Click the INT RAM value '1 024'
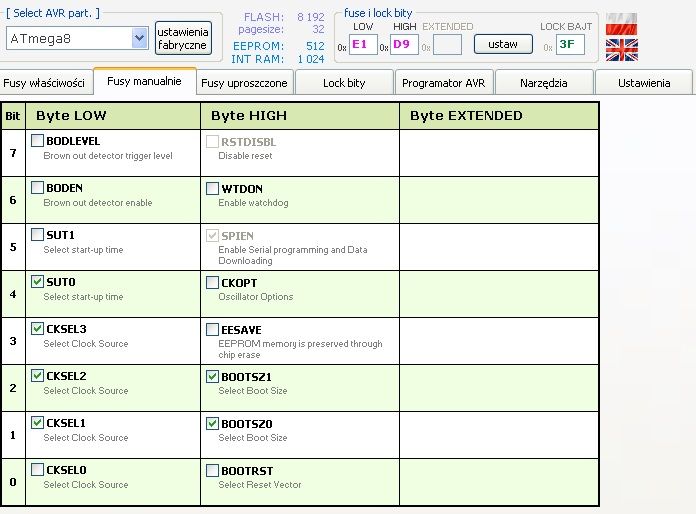The image size is (696, 514). 311,59
